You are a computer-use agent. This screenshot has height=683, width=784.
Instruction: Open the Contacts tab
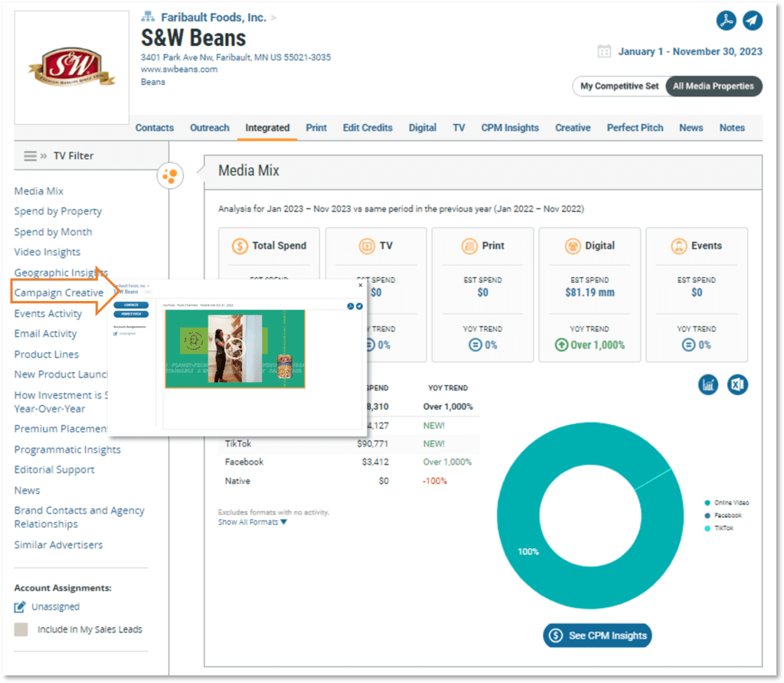(x=155, y=128)
